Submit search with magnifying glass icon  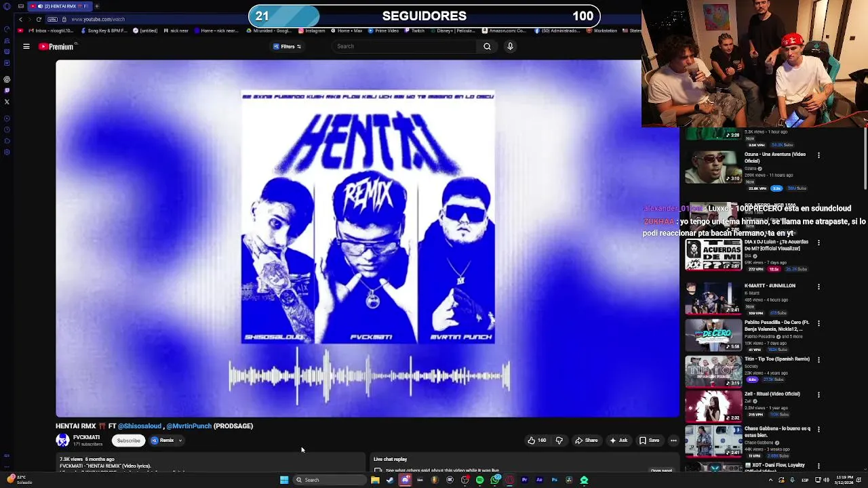(x=487, y=46)
